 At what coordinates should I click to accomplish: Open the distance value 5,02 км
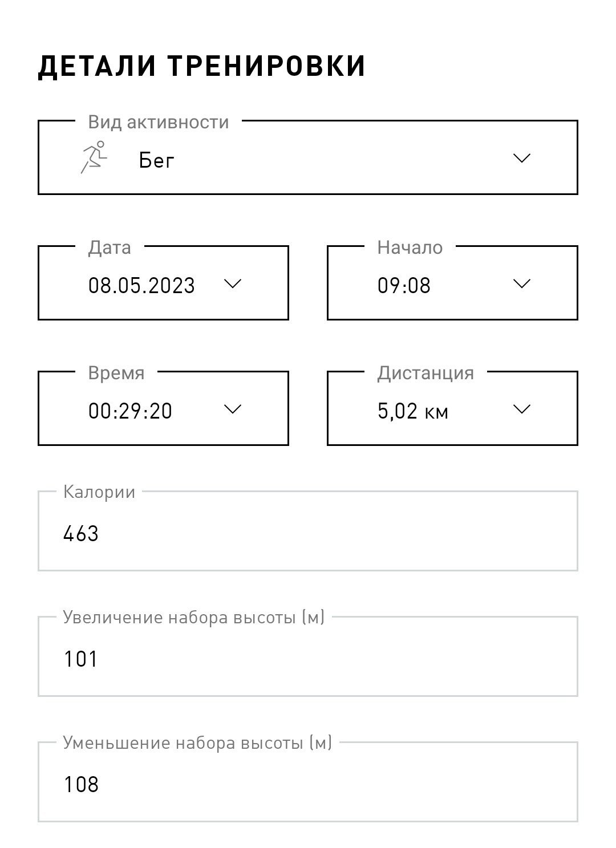coord(413,411)
